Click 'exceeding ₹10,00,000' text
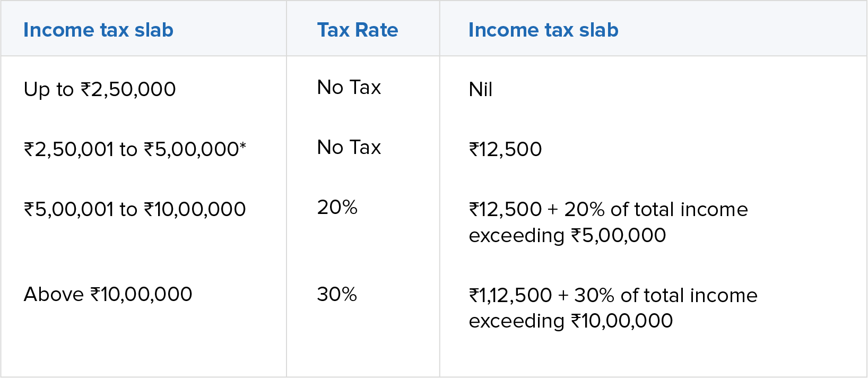Viewport: 868px width, 378px height. pos(570,321)
